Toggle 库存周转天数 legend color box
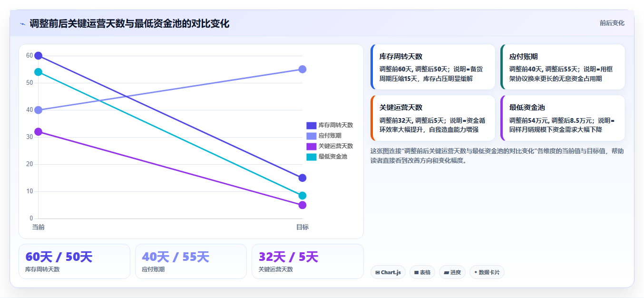Screen dimensions: 644x298 pyautogui.click(x=311, y=125)
